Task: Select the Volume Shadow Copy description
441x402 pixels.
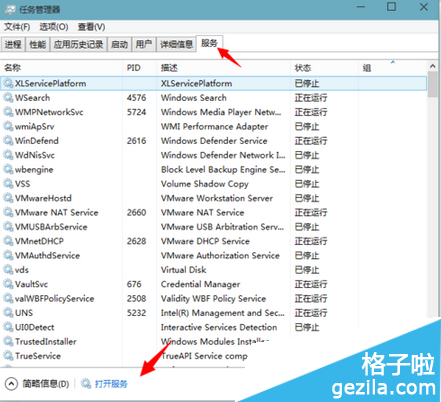Action: coord(205,184)
